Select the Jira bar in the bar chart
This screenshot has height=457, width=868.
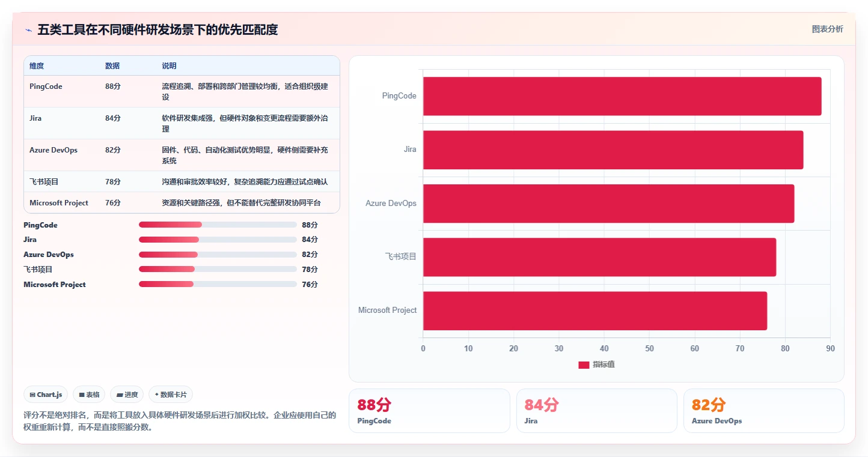(613, 150)
